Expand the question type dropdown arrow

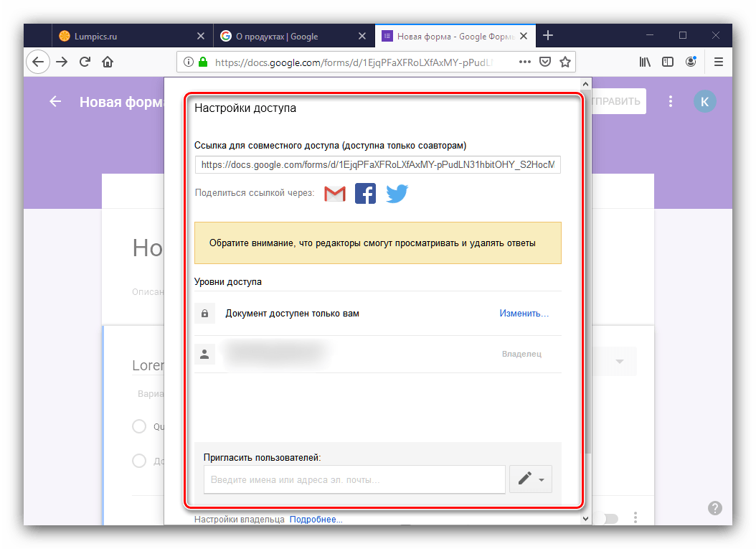(620, 362)
